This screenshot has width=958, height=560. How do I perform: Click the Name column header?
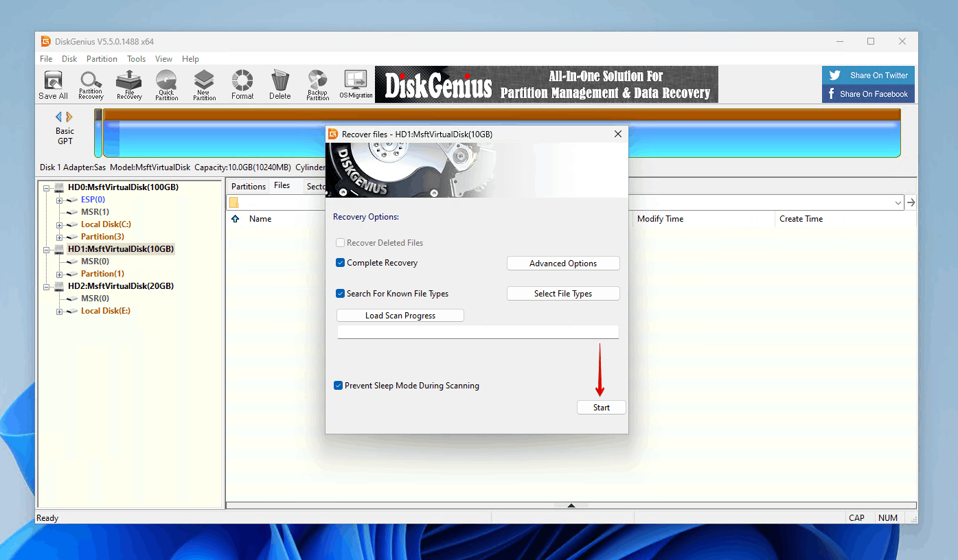260,219
